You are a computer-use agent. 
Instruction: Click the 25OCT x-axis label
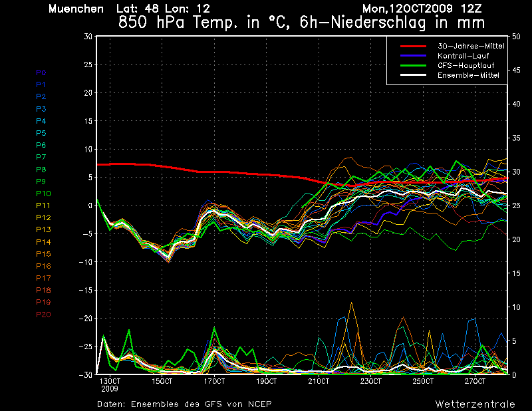click(x=423, y=381)
